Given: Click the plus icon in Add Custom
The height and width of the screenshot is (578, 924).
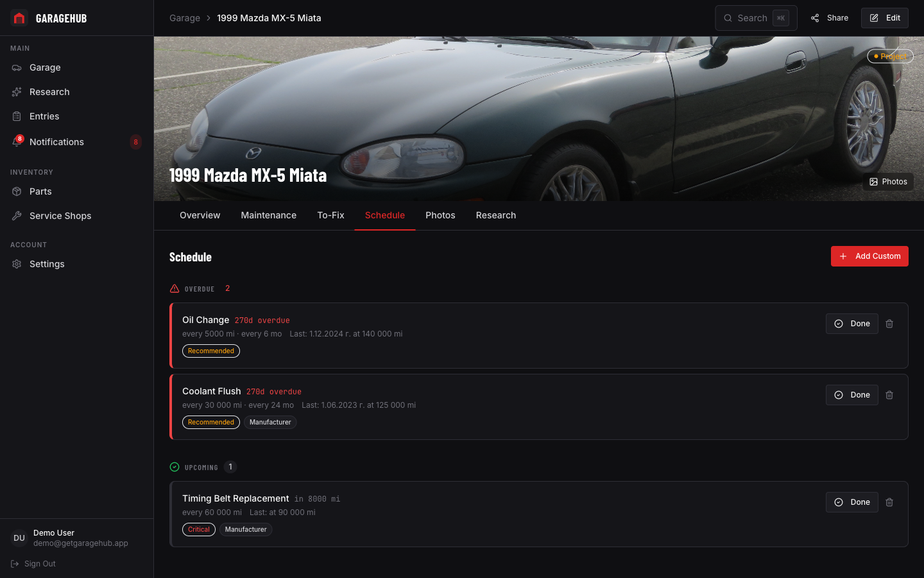Looking at the screenshot, I should pos(843,256).
